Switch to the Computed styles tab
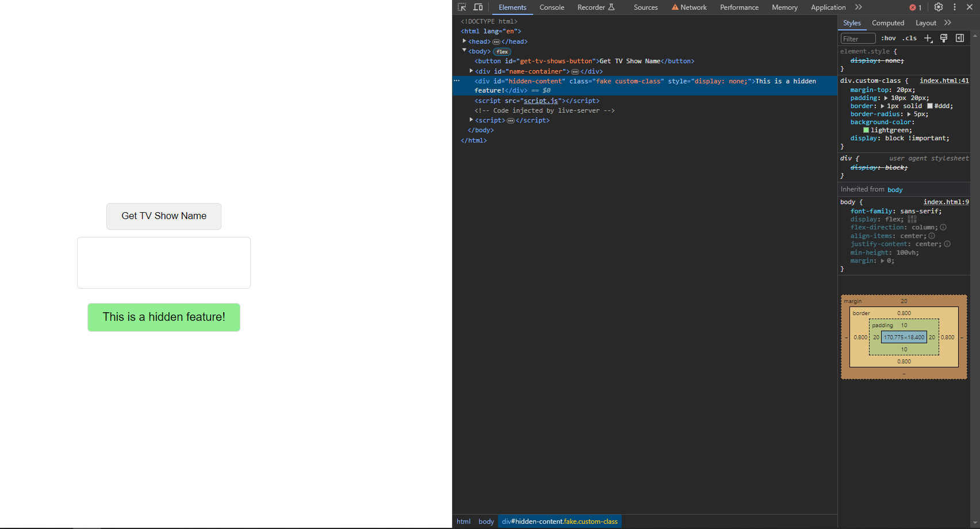Image resolution: width=980 pixels, height=529 pixels. point(888,23)
